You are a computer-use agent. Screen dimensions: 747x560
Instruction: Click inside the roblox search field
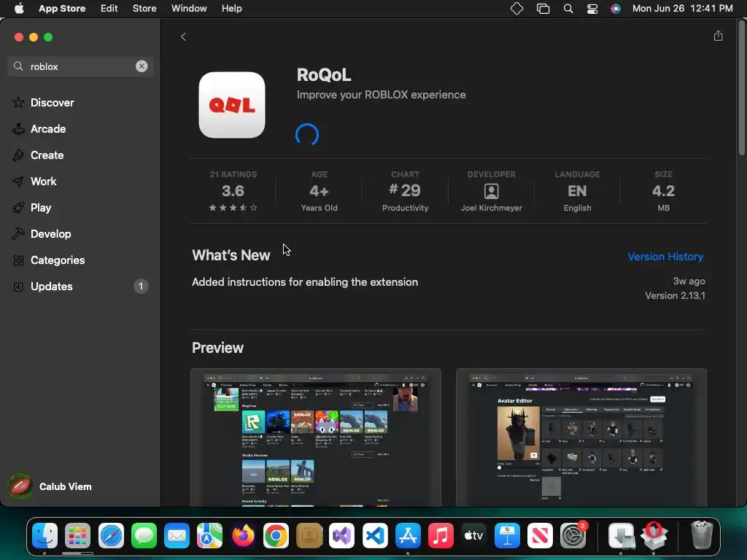[80, 66]
